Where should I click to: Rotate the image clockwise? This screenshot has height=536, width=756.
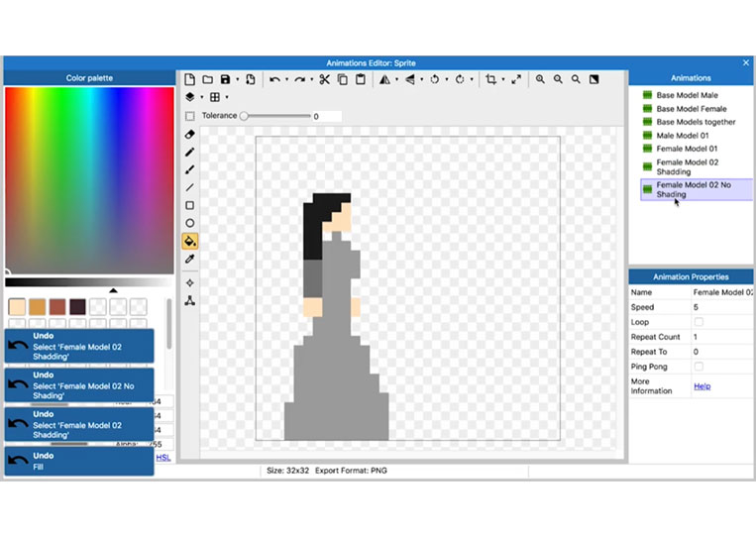click(x=460, y=79)
